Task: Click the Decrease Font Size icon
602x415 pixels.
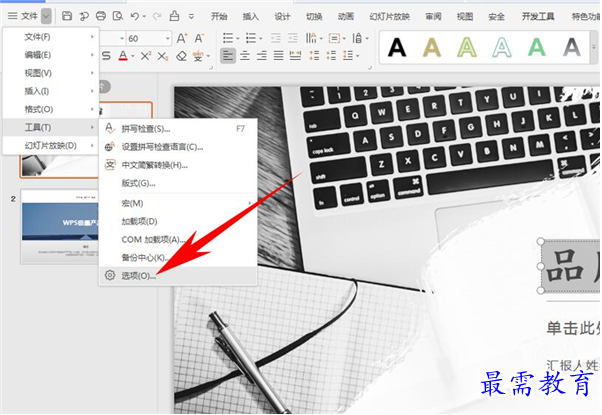Action: (199, 38)
